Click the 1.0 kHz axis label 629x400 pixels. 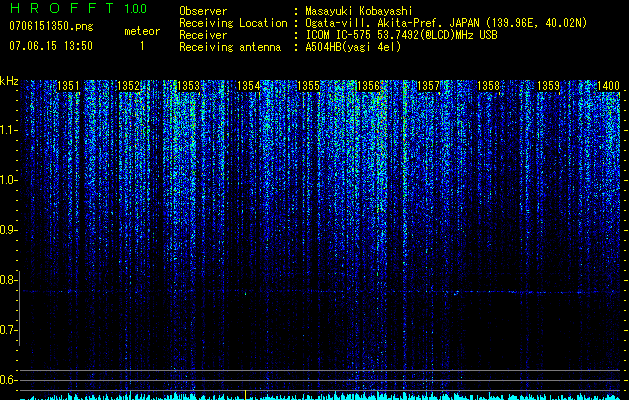[8, 181]
